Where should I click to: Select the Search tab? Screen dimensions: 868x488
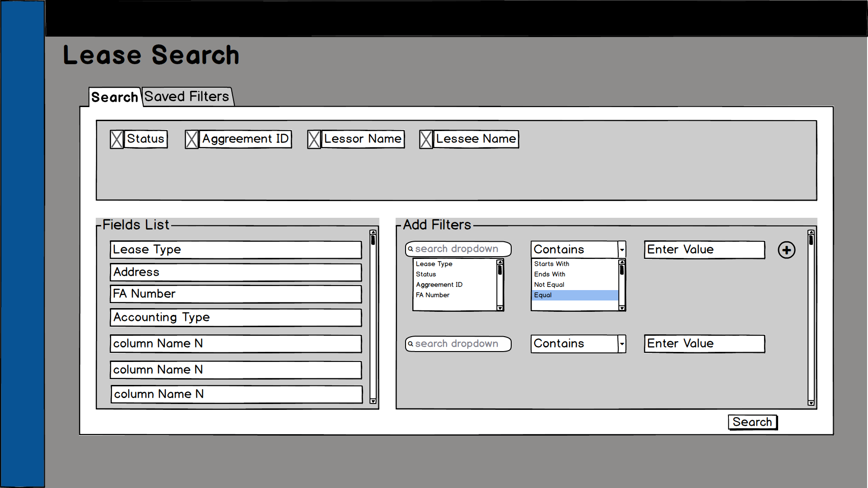(x=115, y=97)
